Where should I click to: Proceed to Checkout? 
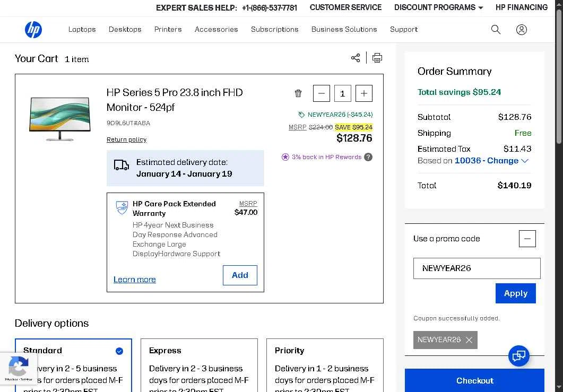coord(475,380)
